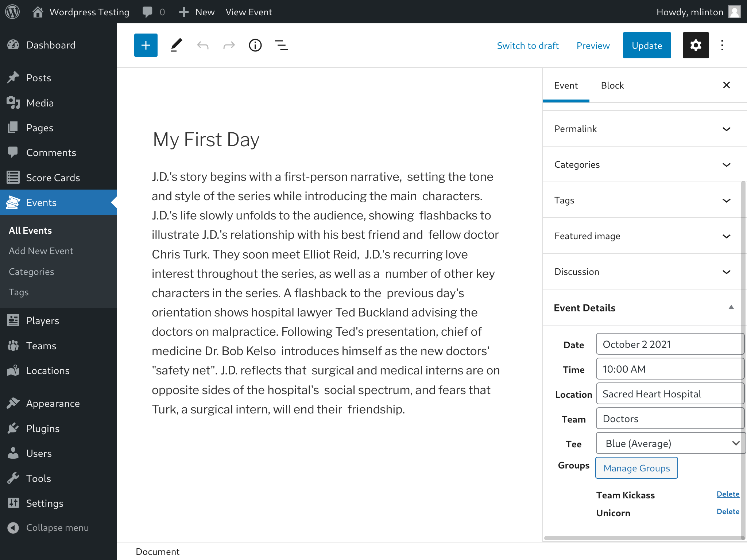Screen dimensions: 747x560
Task: Click the blue Add block plus button
Action: point(146,45)
